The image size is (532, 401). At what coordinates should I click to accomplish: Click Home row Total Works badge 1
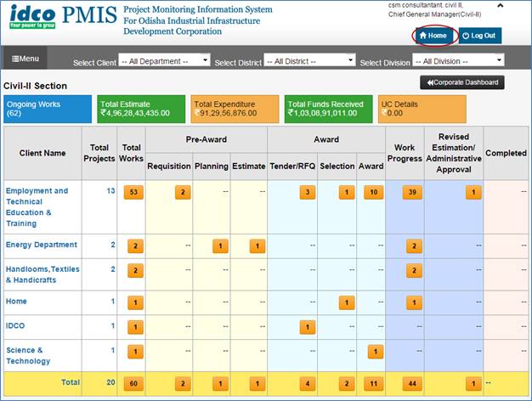(x=135, y=302)
